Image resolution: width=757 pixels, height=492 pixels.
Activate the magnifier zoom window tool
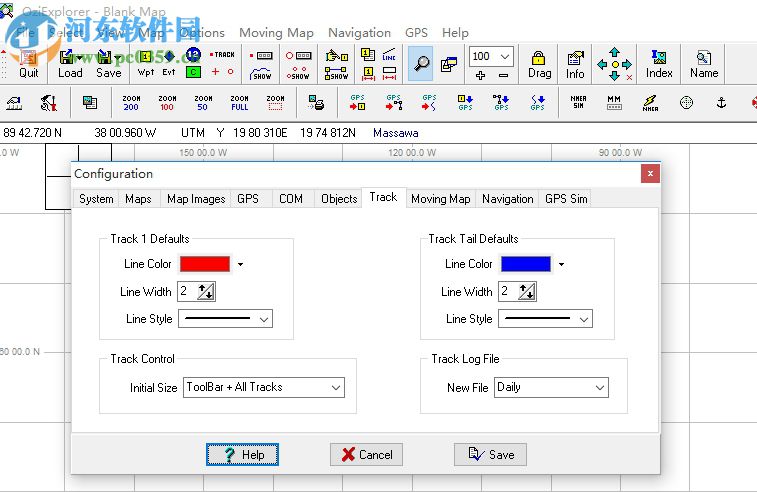coord(421,63)
